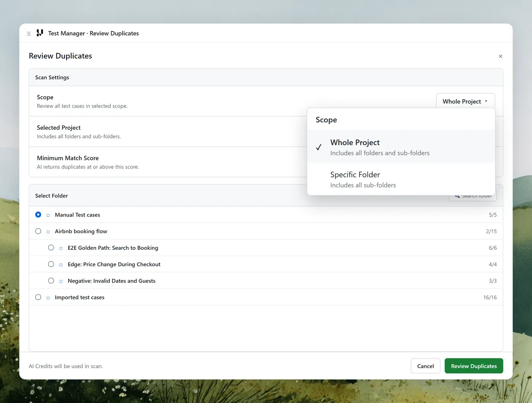The height and width of the screenshot is (403, 532).
Task: Click the Selected Project label
Action: click(59, 128)
